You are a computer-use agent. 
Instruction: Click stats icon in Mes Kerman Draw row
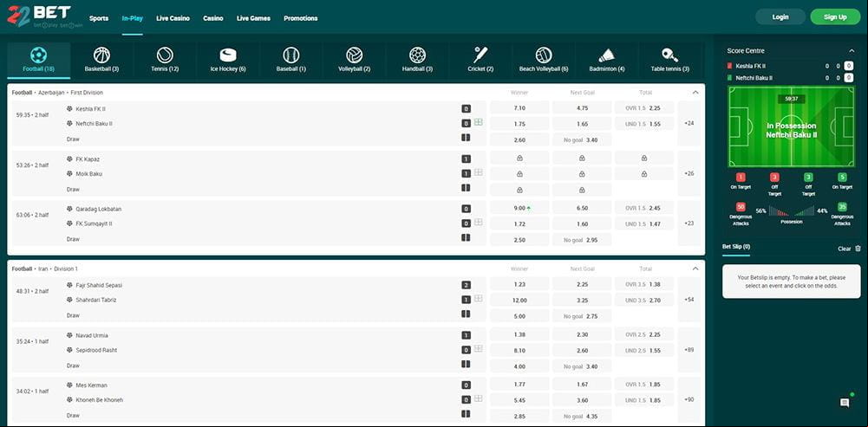(466, 414)
